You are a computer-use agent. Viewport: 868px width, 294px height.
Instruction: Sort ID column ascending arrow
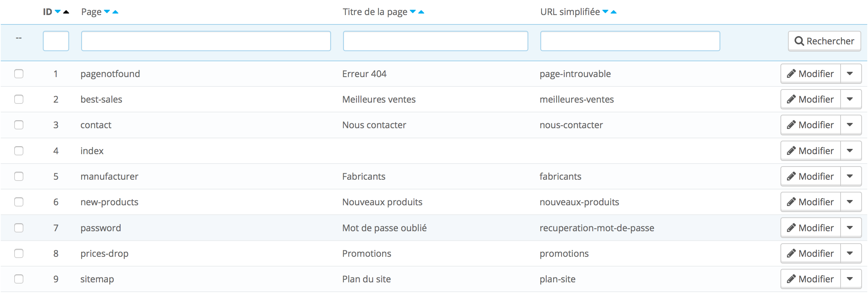[66, 12]
